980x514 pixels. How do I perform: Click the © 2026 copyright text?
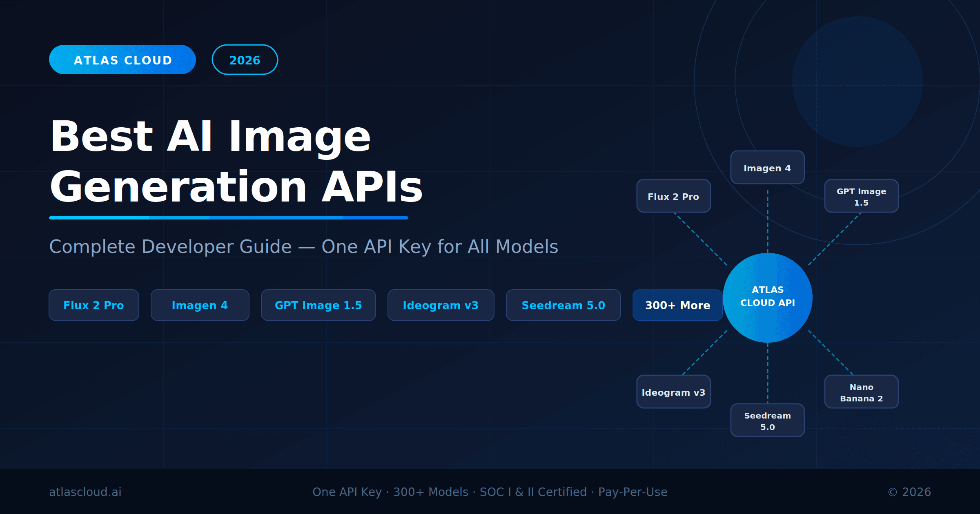click(909, 492)
